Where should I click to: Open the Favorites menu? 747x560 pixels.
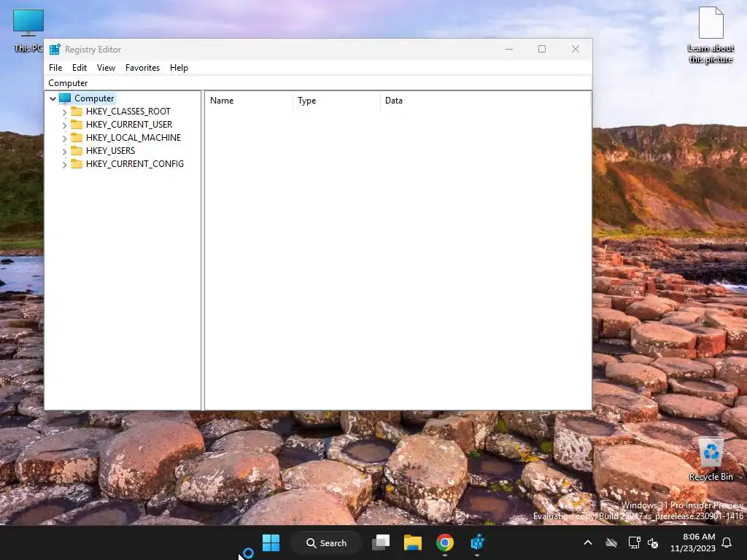(x=142, y=68)
